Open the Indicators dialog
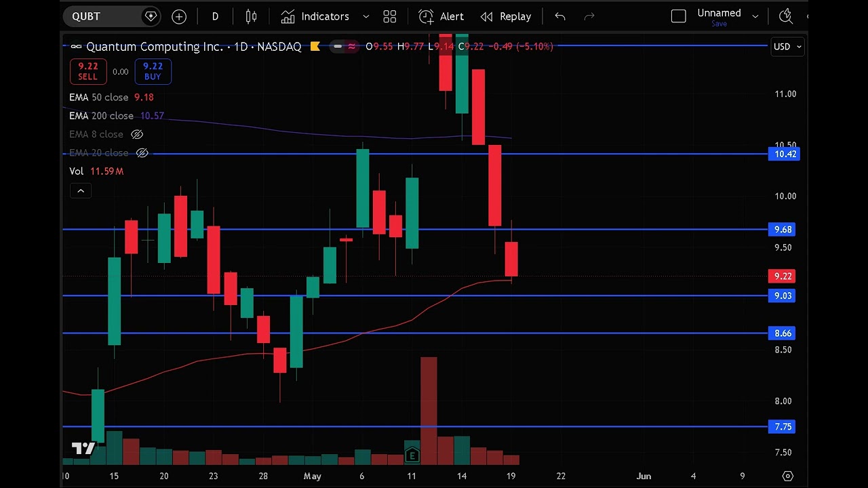The width and height of the screenshot is (868, 488). click(315, 16)
